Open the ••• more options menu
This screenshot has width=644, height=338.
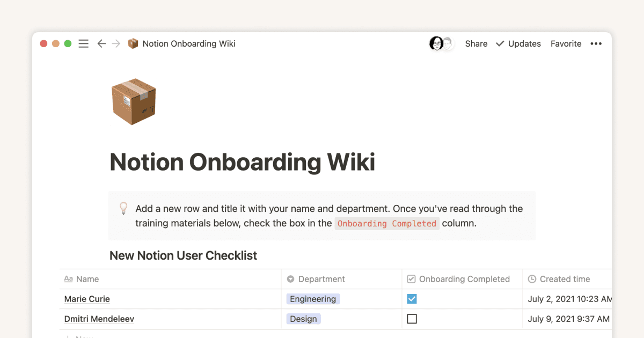click(x=596, y=43)
